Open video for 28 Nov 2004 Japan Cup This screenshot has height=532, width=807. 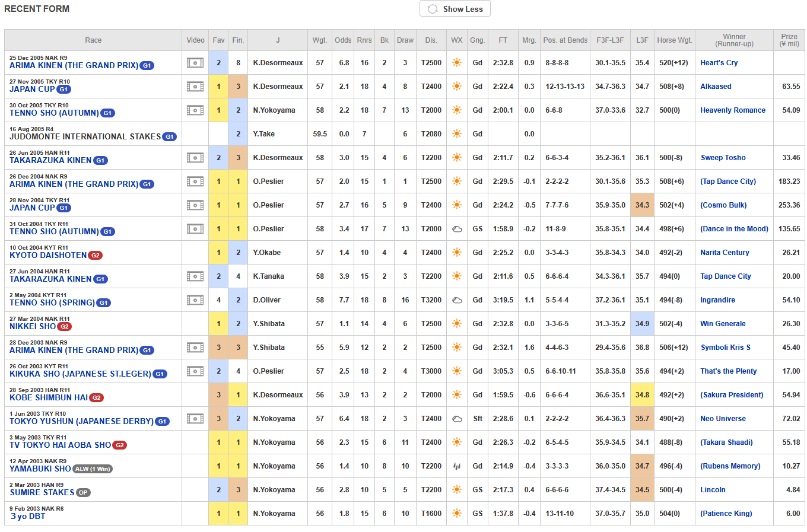195,205
